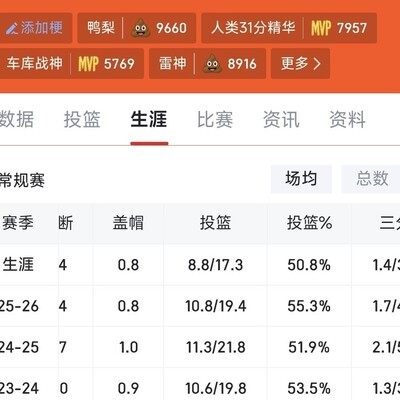
Task: Select the 生涯 tab
Action: click(x=149, y=119)
